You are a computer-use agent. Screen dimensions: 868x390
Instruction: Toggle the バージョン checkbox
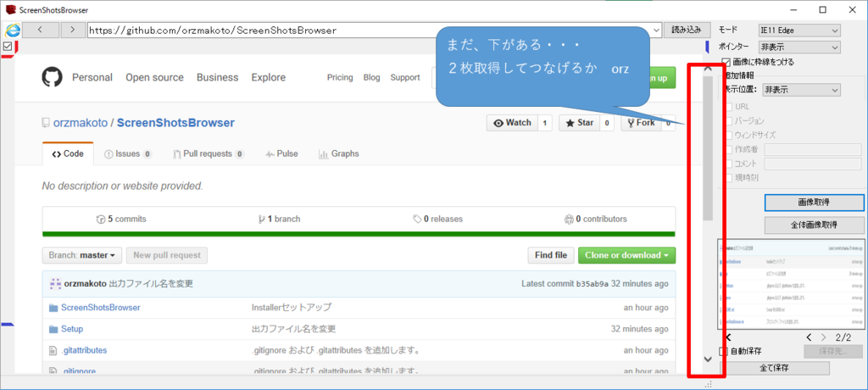[728, 120]
